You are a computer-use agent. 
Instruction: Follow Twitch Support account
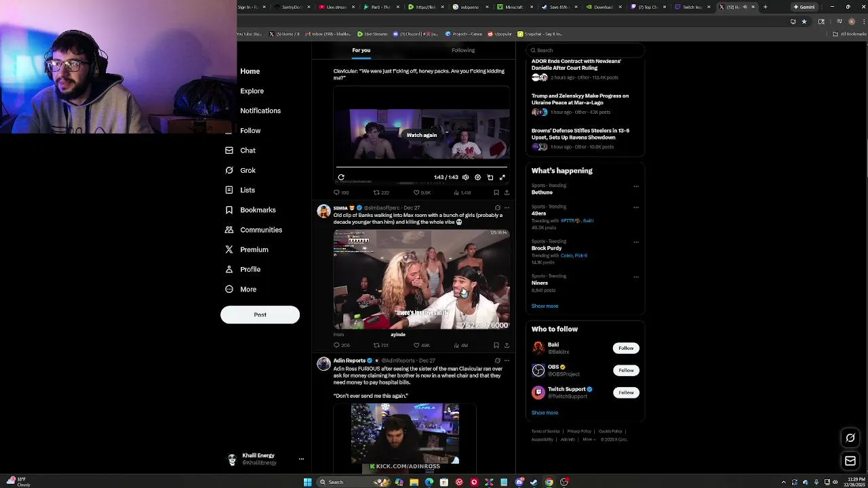point(626,392)
